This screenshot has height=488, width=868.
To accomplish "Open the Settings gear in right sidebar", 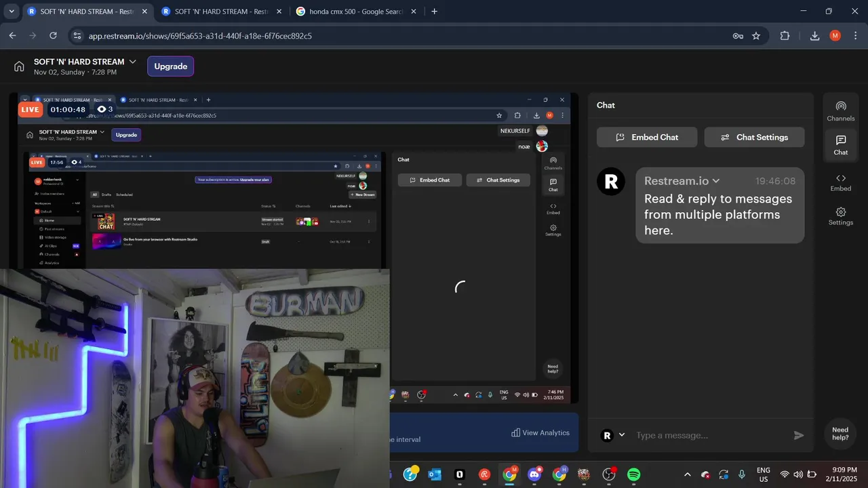I will [x=841, y=216].
